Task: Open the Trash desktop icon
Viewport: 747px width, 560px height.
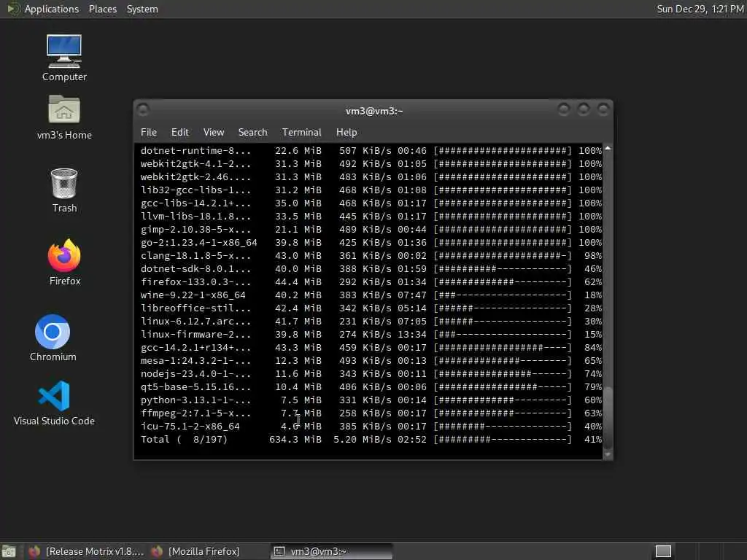Action: point(64,190)
